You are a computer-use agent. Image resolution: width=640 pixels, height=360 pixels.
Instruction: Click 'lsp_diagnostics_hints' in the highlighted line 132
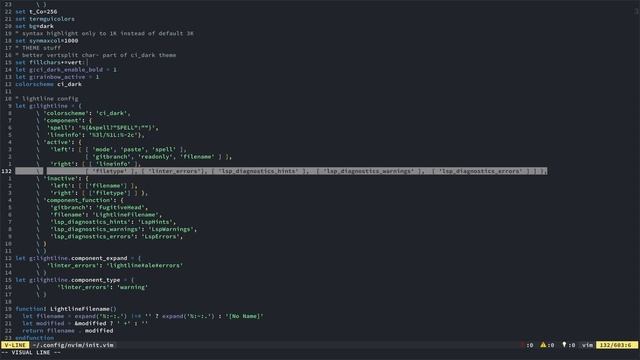pos(260,171)
